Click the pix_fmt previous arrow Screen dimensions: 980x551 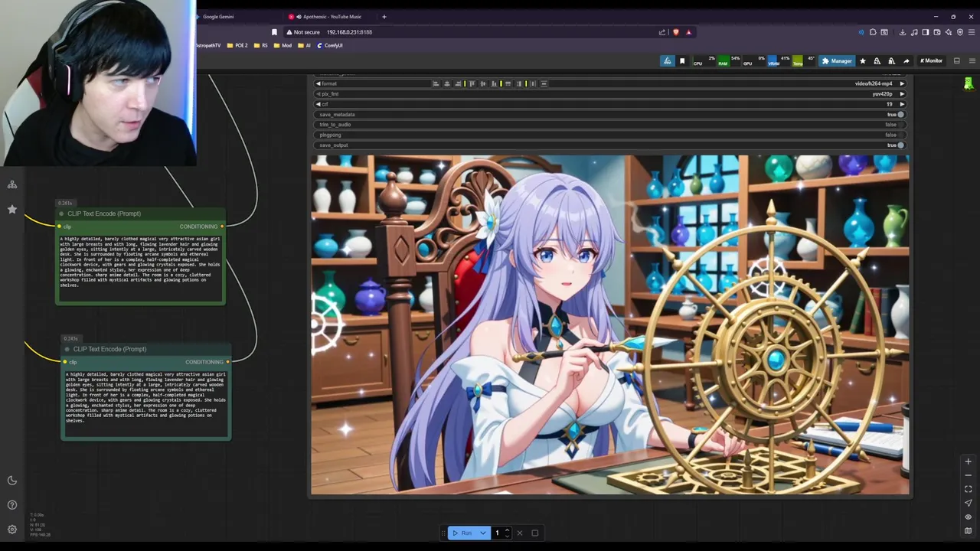[x=318, y=94]
